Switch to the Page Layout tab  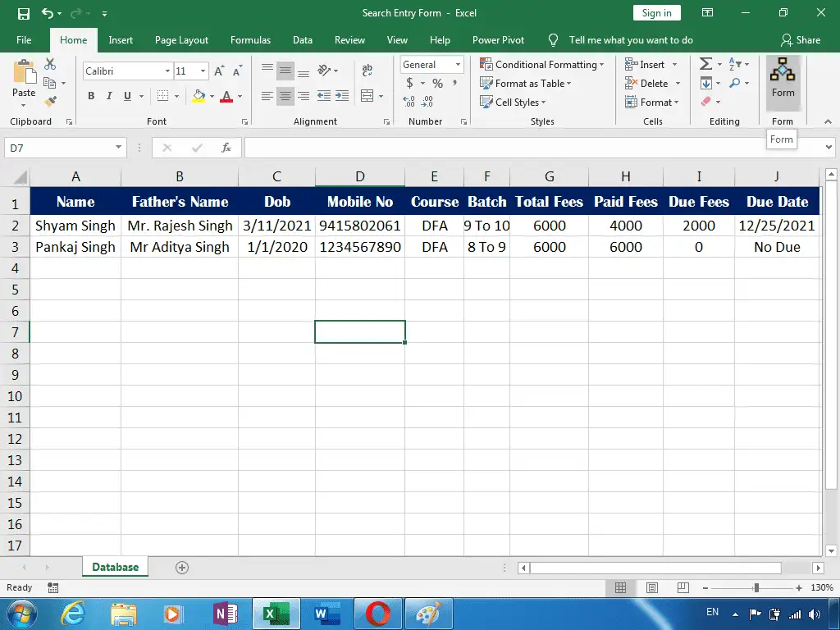tap(181, 40)
